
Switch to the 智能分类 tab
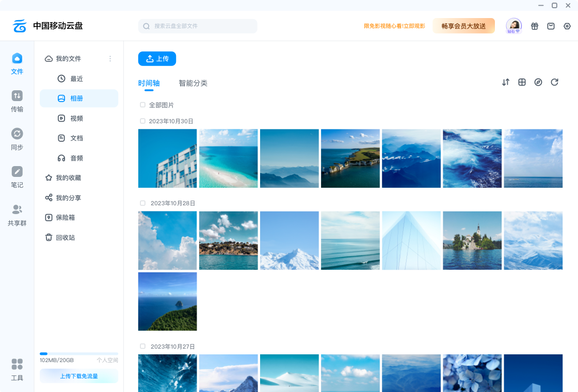pos(193,83)
